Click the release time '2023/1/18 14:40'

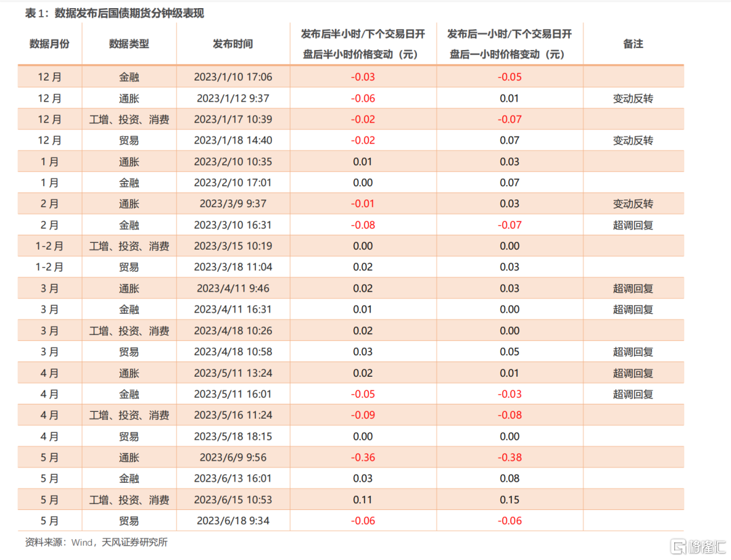pos(233,140)
